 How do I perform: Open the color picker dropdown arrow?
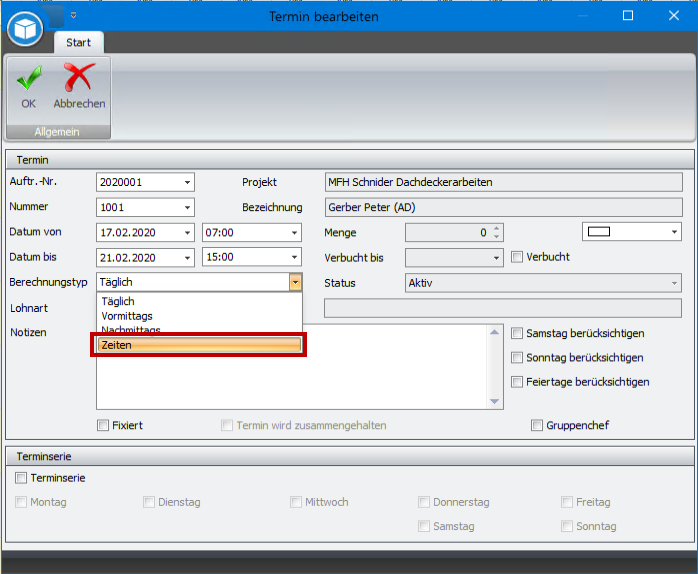click(x=674, y=232)
